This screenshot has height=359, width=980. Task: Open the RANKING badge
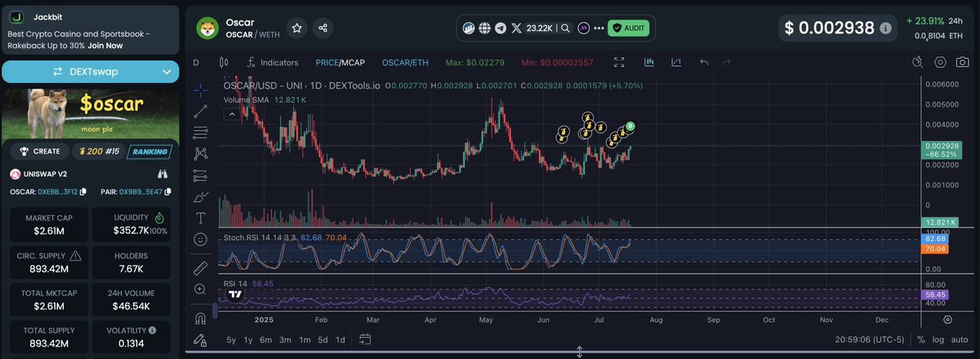point(148,151)
